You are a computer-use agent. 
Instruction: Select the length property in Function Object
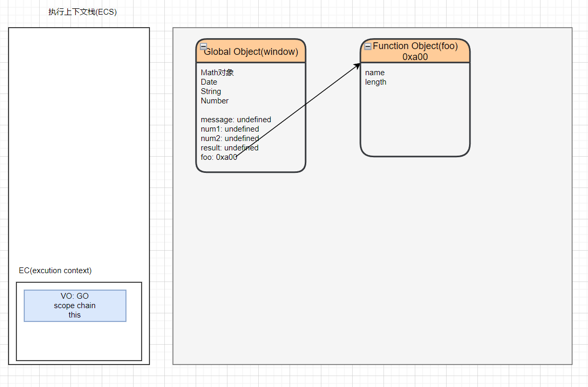click(x=376, y=82)
